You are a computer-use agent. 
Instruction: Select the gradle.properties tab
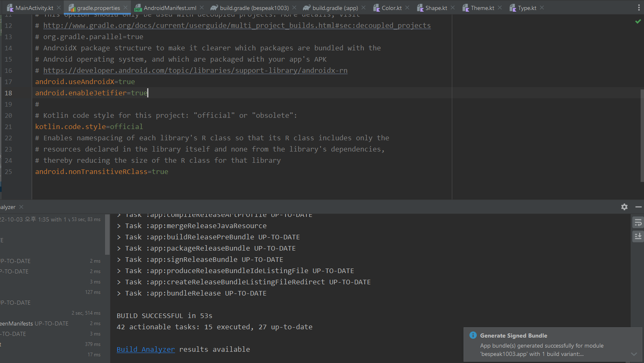click(98, 8)
